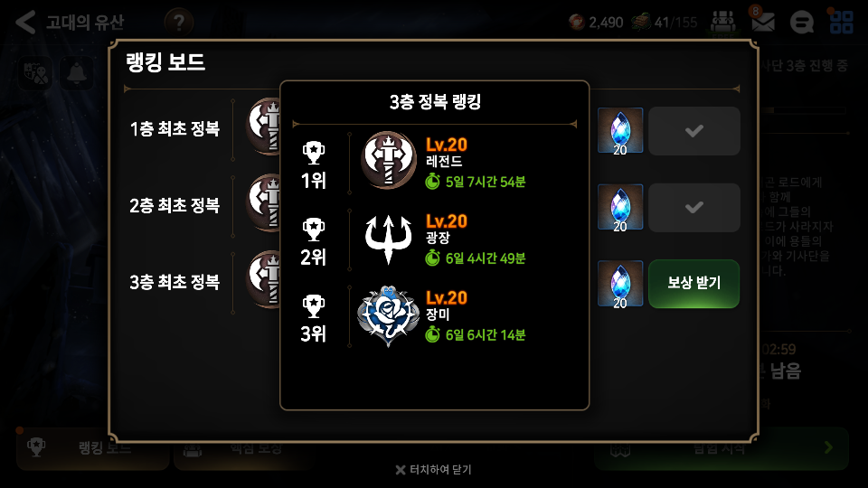The image size is (868, 488).
Task: Open the chat speech bubble icon
Action: point(801,22)
